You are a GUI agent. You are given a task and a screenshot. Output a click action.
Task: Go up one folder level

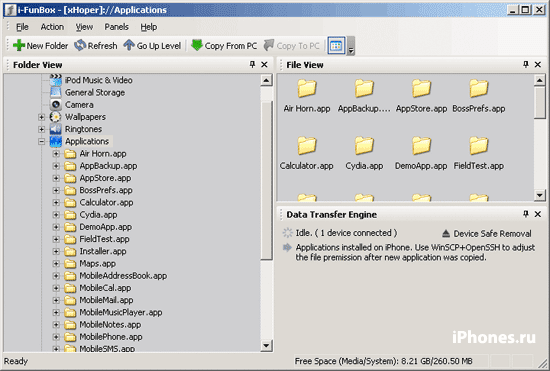coord(152,46)
